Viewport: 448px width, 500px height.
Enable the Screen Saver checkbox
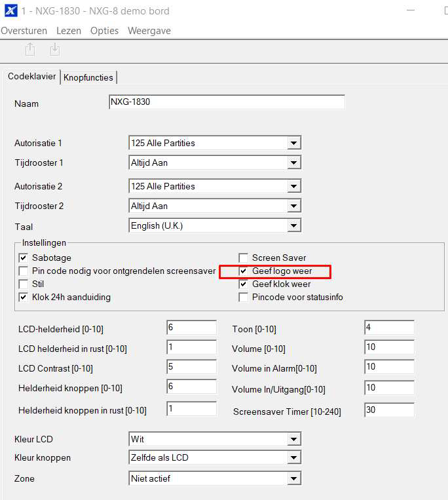tap(244, 258)
